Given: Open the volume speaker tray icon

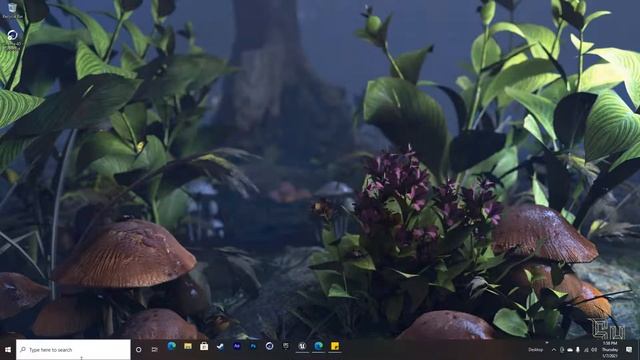Looking at the screenshot, I should point(594,350).
